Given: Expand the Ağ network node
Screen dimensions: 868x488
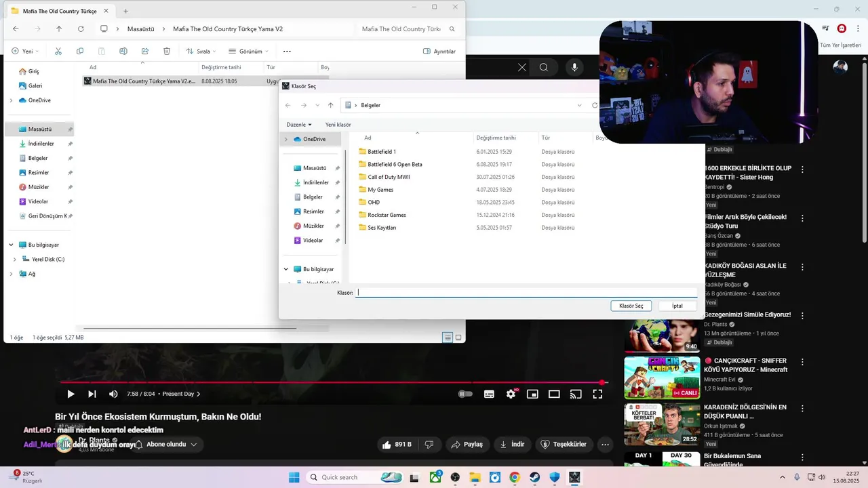Looking at the screenshot, I should click(x=11, y=274).
